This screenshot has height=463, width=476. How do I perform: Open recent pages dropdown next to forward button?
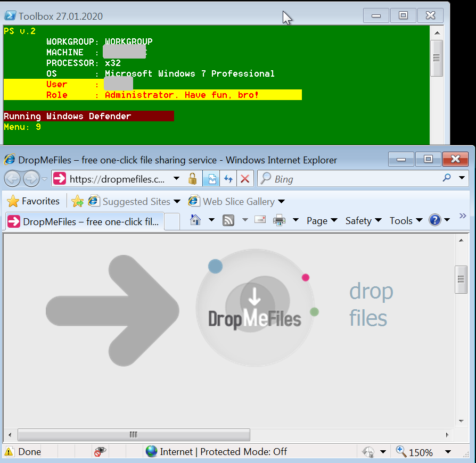coord(44,179)
